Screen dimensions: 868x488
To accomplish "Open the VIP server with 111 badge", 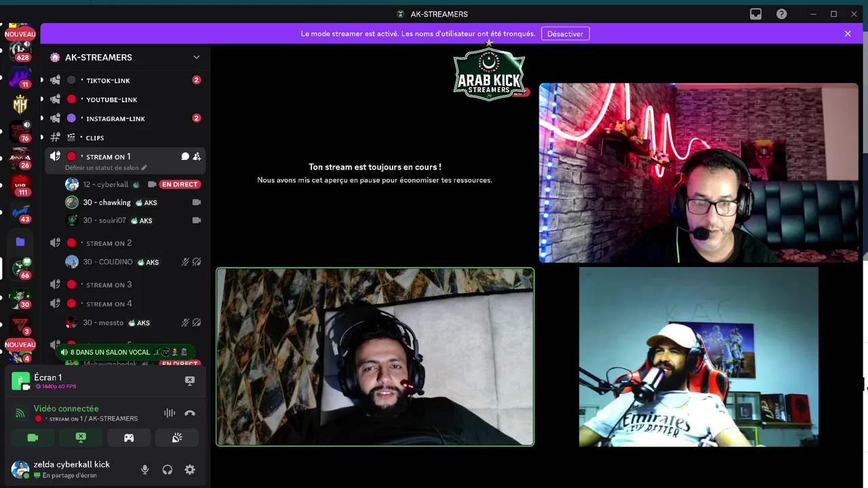I will (x=20, y=185).
